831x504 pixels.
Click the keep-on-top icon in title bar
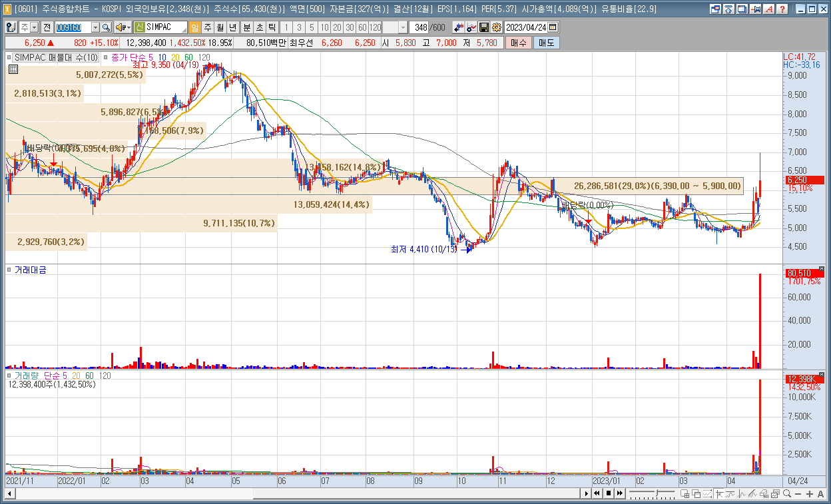point(728,9)
